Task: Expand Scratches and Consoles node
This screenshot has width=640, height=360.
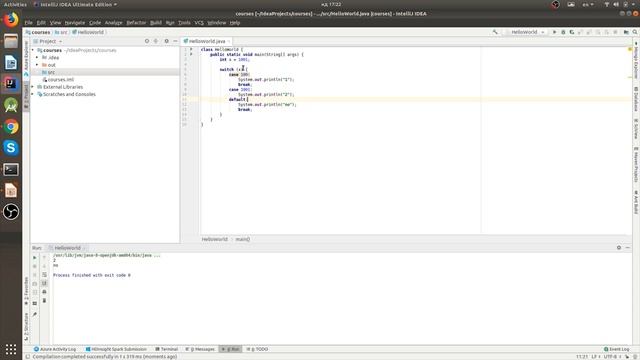Action: (x=33, y=94)
